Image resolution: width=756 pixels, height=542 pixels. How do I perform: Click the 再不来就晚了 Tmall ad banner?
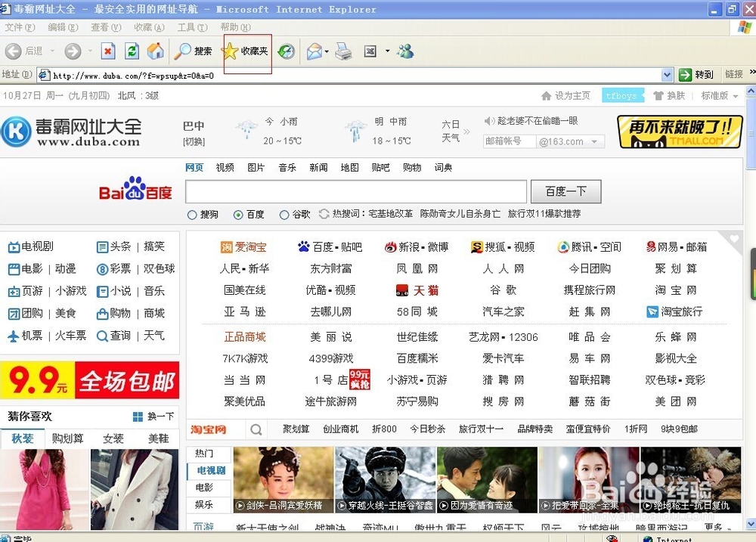(x=680, y=132)
